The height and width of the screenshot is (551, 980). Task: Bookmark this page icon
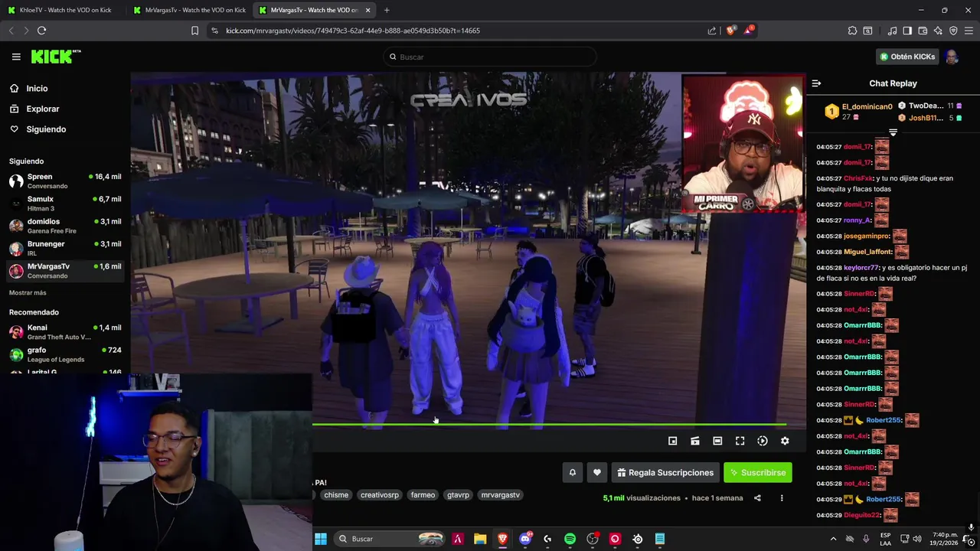(x=194, y=31)
